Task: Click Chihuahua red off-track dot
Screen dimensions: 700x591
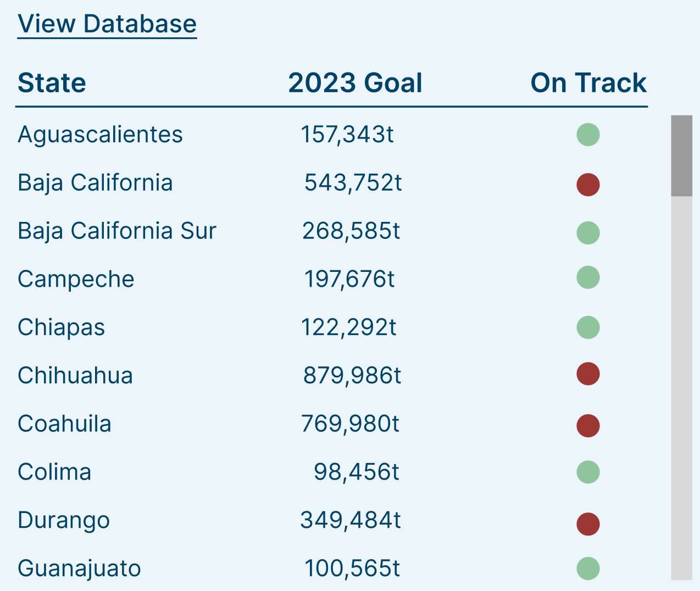Action: click(x=588, y=374)
